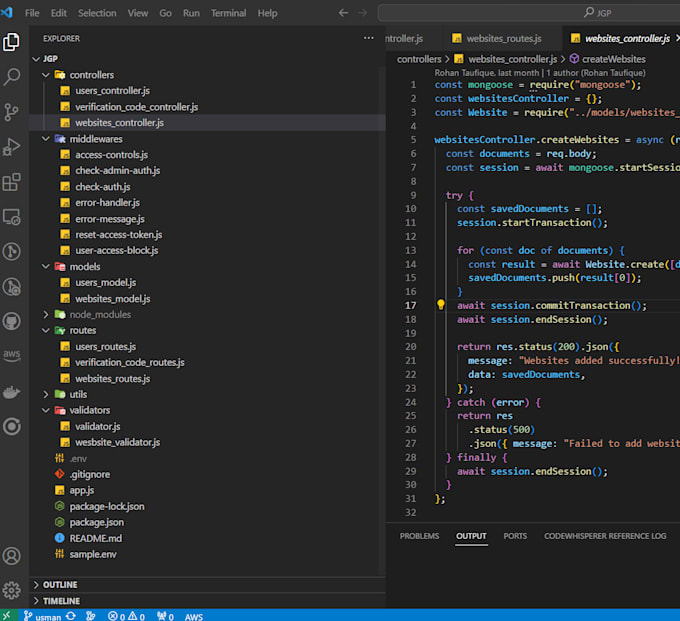The width and height of the screenshot is (680, 621).
Task: Open the Docker panel in activity bar
Action: 12,392
